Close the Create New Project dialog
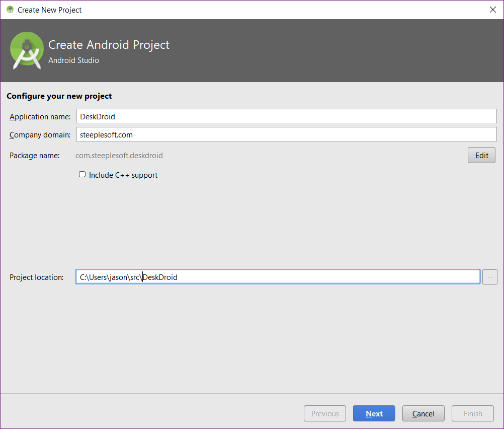Image resolution: width=504 pixels, height=429 pixels. pos(492,10)
